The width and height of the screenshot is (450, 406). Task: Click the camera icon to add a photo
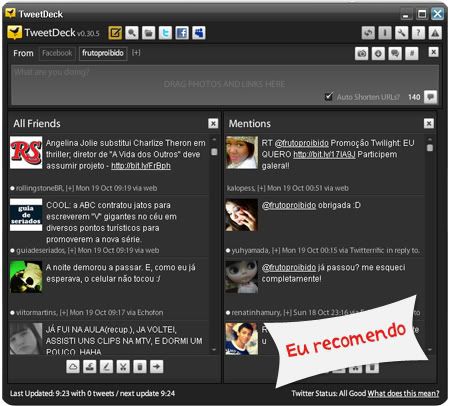pos(362,53)
